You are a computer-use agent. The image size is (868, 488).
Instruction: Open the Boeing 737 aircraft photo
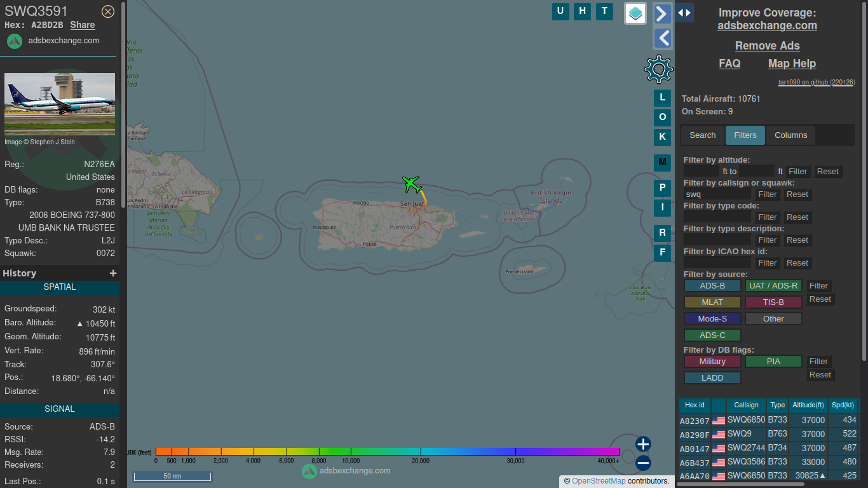pyautogui.click(x=60, y=104)
